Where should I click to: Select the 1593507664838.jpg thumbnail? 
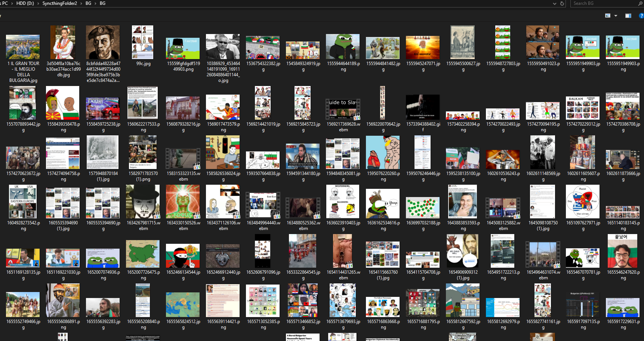pos(263,160)
